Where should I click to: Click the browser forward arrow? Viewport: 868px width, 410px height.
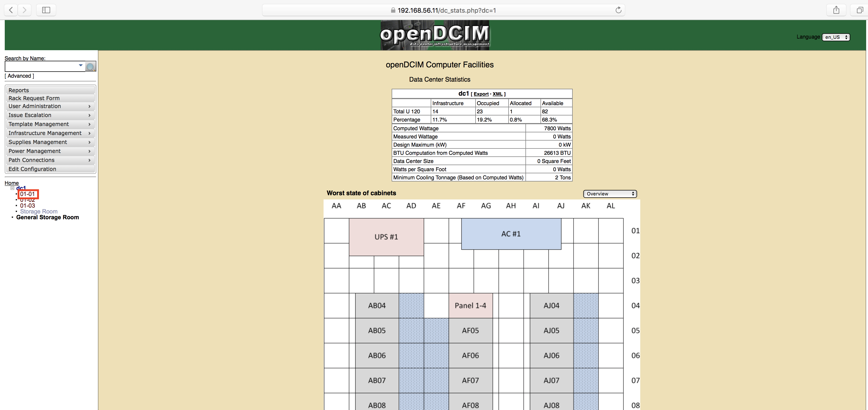click(x=24, y=10)
